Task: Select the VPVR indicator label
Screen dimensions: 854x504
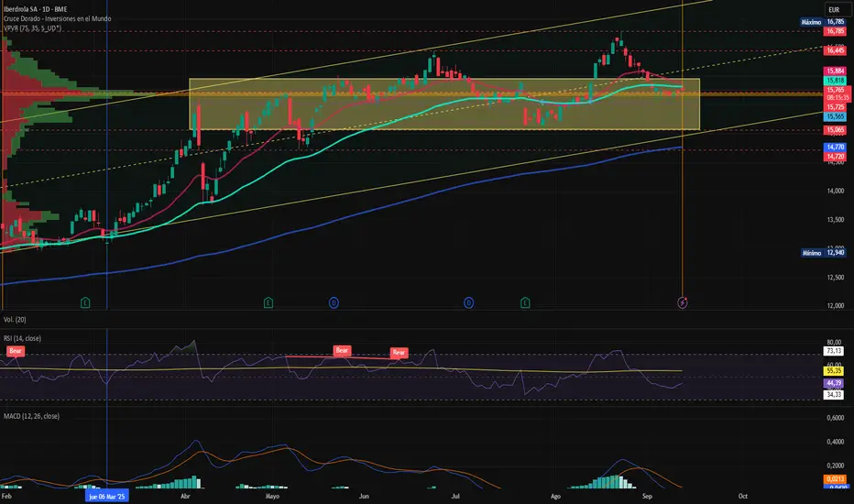Action: pyautogui.click(x=32, y=28)
